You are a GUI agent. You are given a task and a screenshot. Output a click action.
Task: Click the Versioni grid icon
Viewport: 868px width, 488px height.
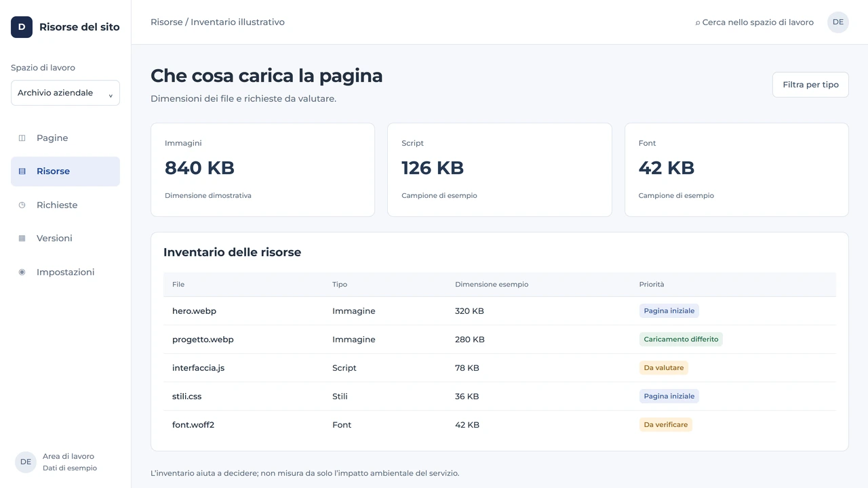pos(22,239)
